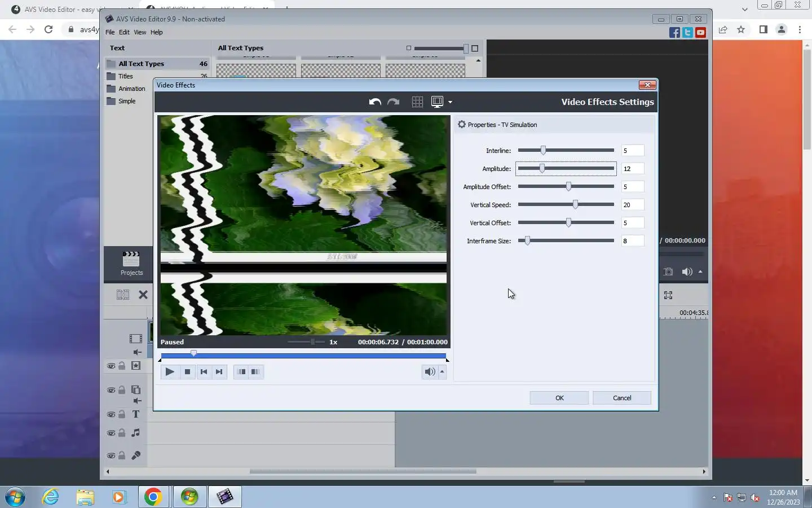Viewport: 812px width, 508px height.
Task: Expand the preview volume level arrow
Action: click(442, 371)
